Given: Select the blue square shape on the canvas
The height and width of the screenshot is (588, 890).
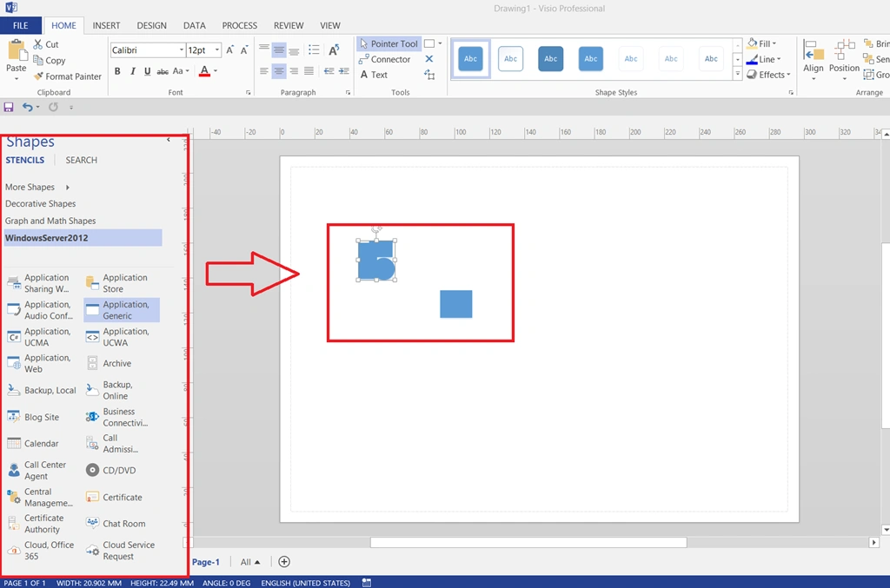Looking at the screenshot, I should (455, 304).
